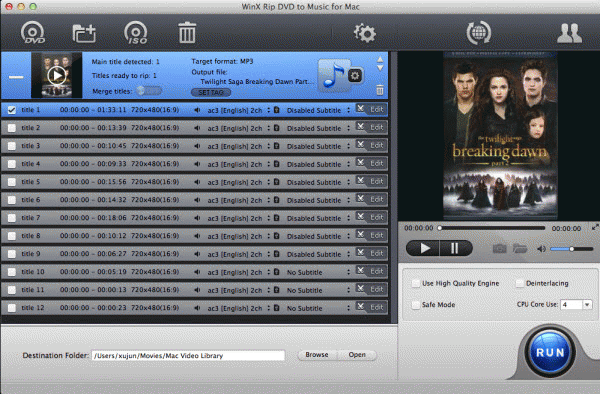The width and height of the screenshot is (600, 394).
Task: Click scissors trim icon for title 5
Action: pos(360,181)
